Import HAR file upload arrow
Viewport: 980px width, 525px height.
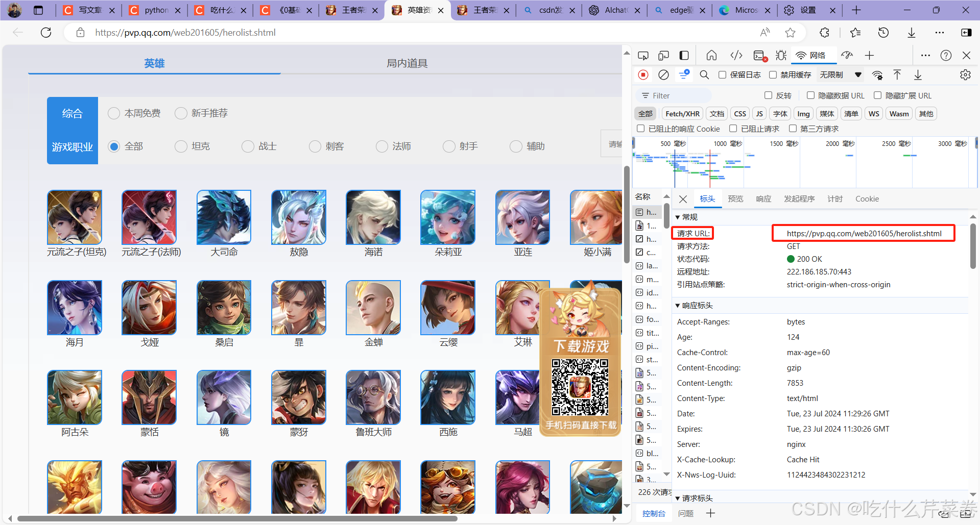[897, 75]
